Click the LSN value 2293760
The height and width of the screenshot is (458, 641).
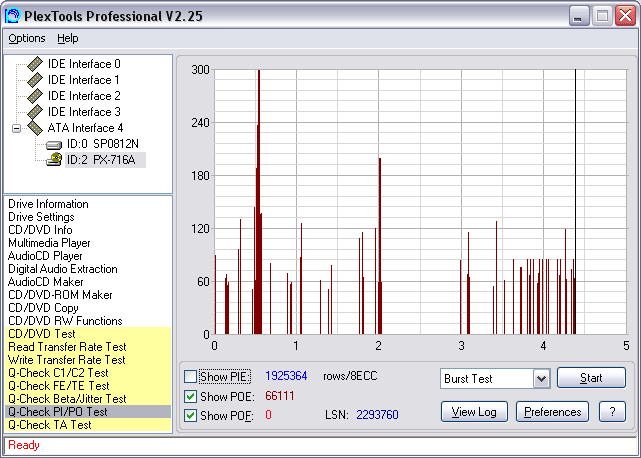[x=377, y=415]
